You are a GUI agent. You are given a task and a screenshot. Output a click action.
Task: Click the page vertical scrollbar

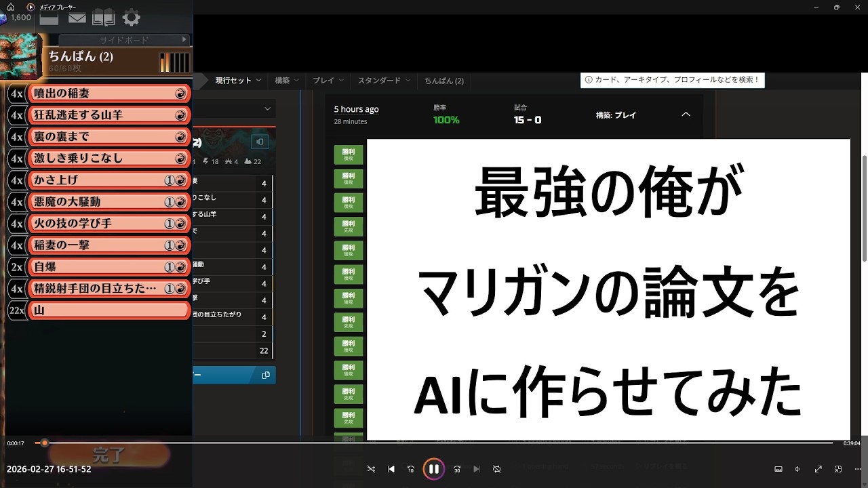pos(864,208)
